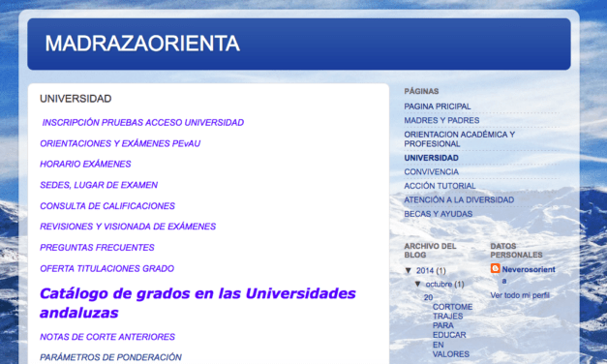The width and height of the screenshot is (607, 364).
Task: Go to PAGINA PRICIPAL page
Action: coord(438,106)
